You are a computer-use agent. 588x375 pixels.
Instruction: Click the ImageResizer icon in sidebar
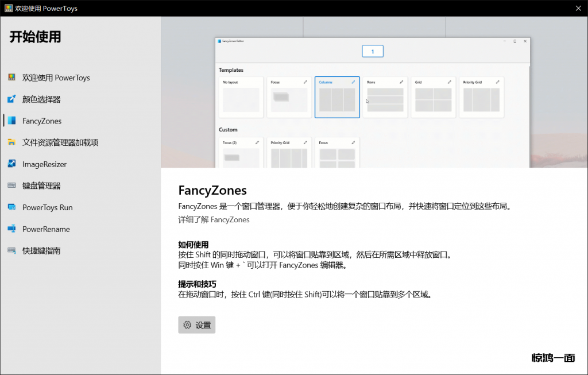[11, 164]
